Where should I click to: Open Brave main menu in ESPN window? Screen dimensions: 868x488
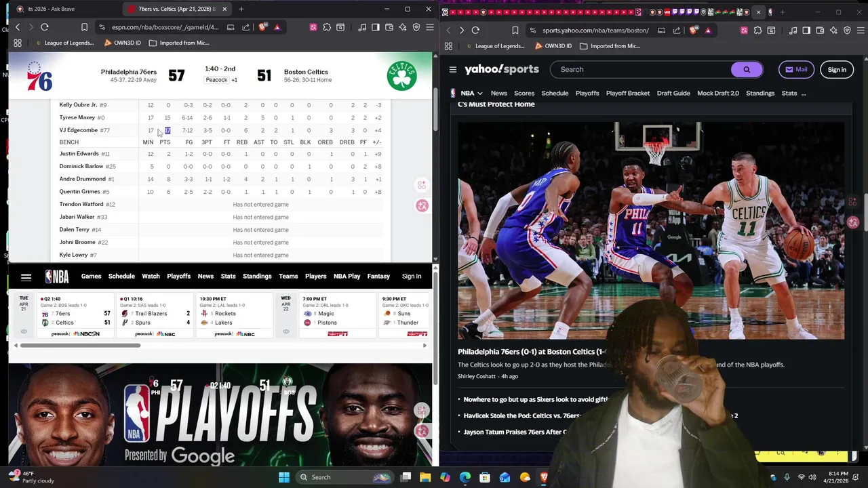(429, 27)
